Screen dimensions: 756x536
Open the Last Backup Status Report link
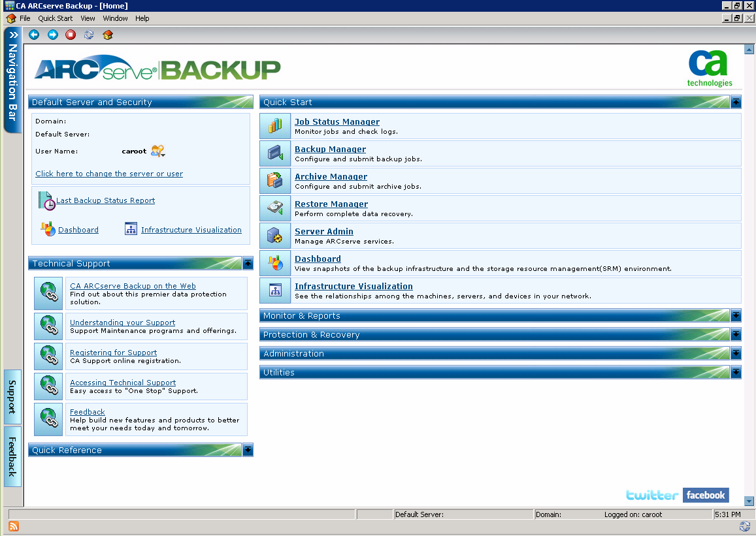pyautogui.click(x=105, y=200)
